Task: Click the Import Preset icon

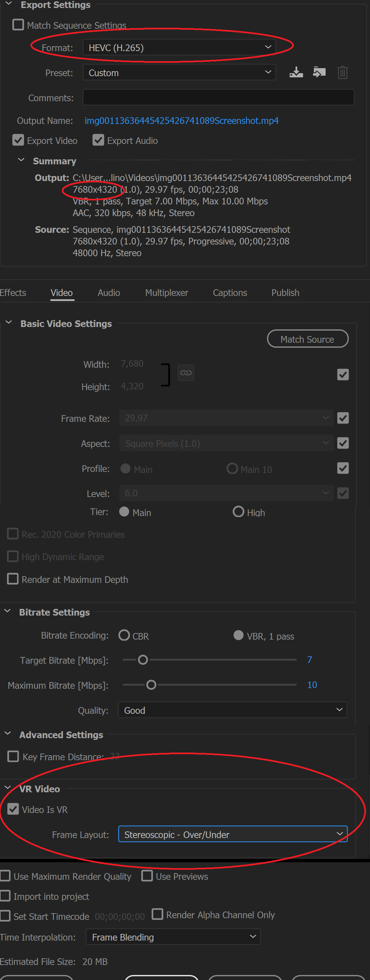Action: point(319,72)
